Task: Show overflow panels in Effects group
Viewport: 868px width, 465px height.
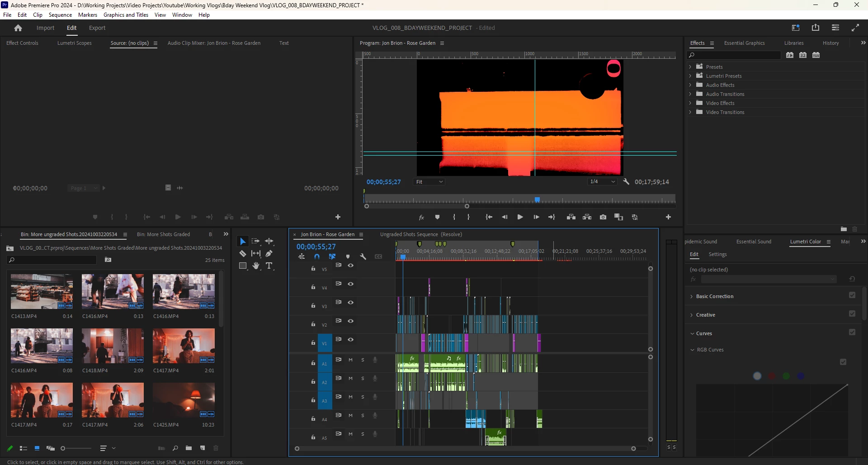Action: tap(863, 43)
